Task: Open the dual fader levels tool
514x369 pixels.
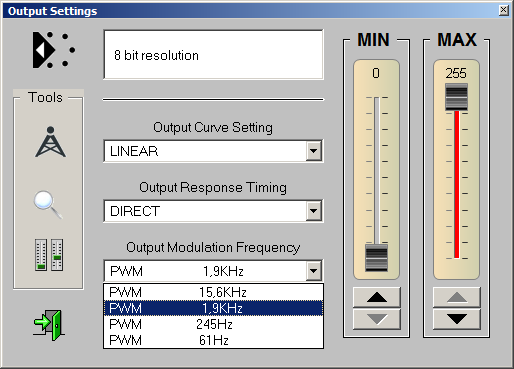Action: (49, 255)
